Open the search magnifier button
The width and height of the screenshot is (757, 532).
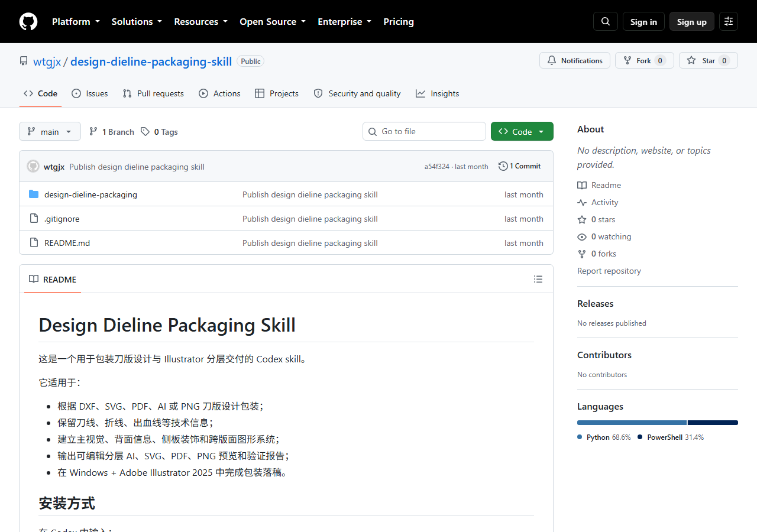point(606,21)
